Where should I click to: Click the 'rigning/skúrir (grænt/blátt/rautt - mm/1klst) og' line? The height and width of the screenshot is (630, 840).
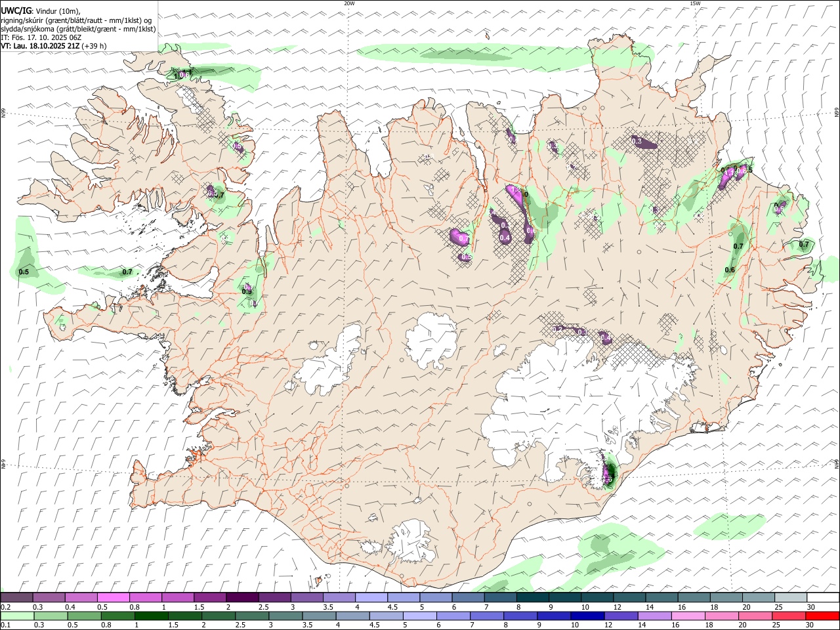click(76, 20)
